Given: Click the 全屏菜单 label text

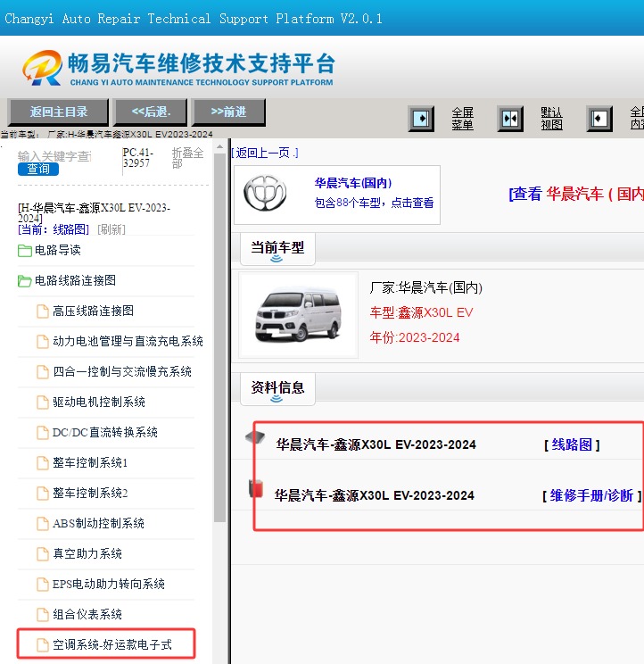Looking at the screenshot, I should point(462,118).
